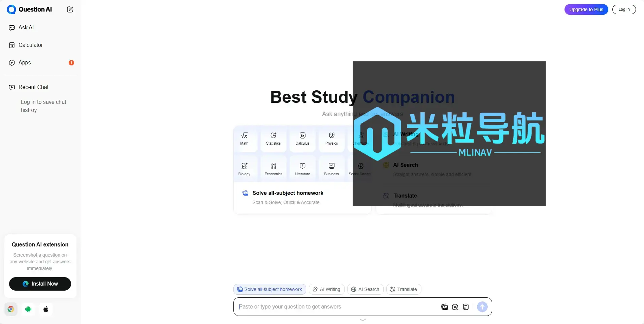The image size is (644, 324).
Task: Collapse panel using chevron below input box
Action: [x=362, y=320]
